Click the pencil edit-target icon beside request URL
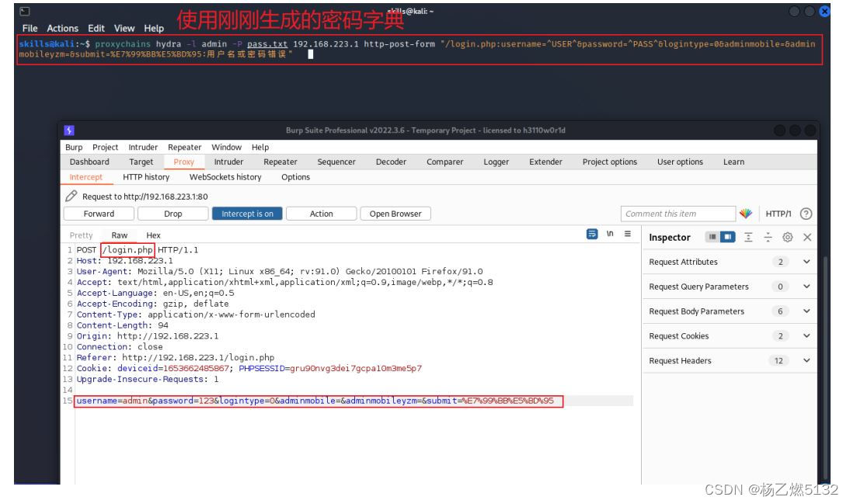The image size is (850, 504). 71,196
